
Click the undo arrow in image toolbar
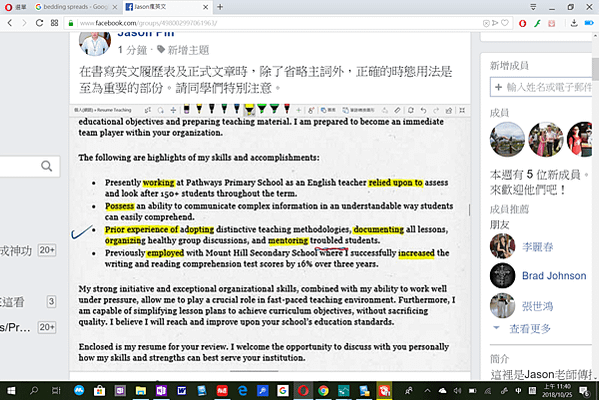(x=423, y=110)
